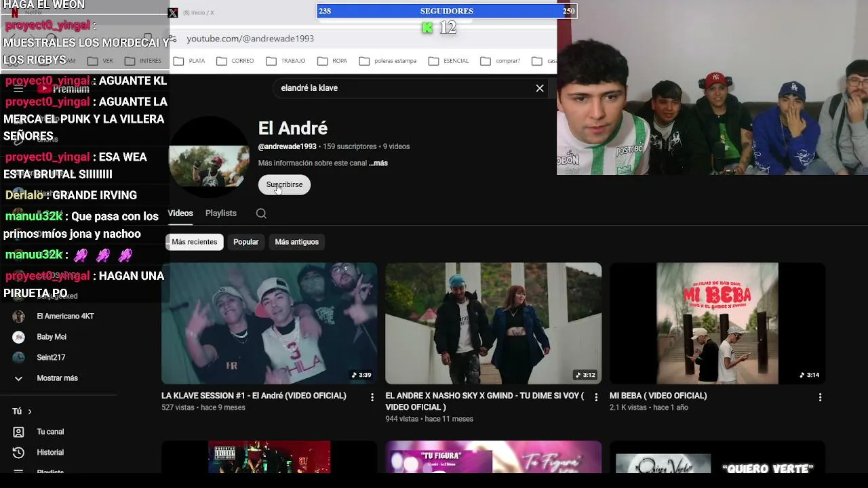Viewport: 868px width, 488px height.
Task: Open Historial from the sidebar
Action: tap(50, 452)
